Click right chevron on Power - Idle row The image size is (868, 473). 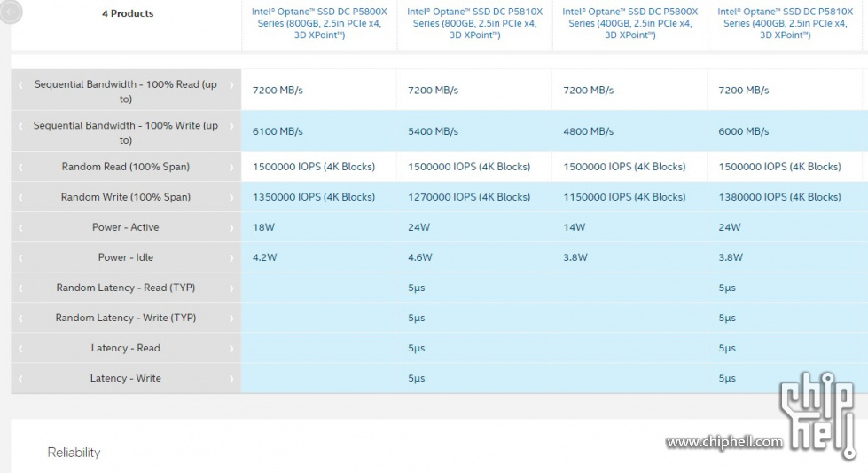[231, 258]
